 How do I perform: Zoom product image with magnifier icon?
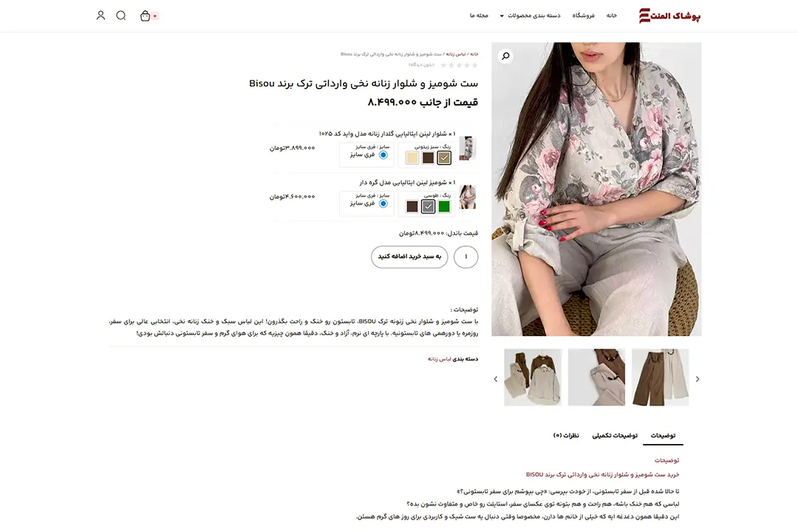505,56
